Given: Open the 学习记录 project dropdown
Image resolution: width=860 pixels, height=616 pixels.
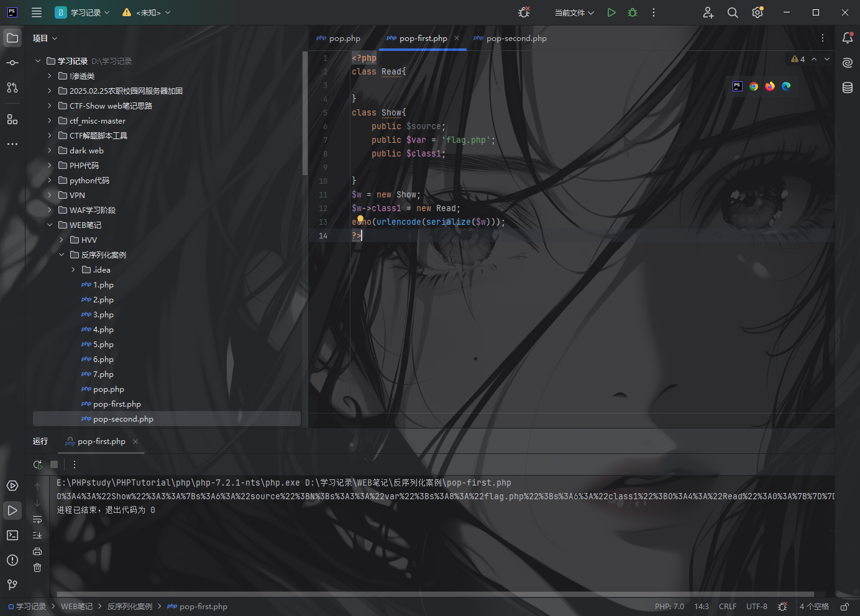Looking at the screenshot, I should pyautogui.click(x=83, y=12).
